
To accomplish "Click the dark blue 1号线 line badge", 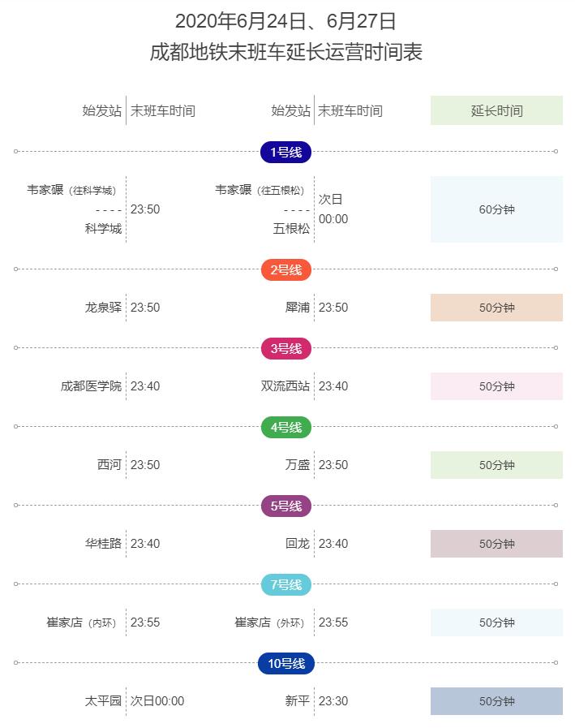I will pos(285,152).
